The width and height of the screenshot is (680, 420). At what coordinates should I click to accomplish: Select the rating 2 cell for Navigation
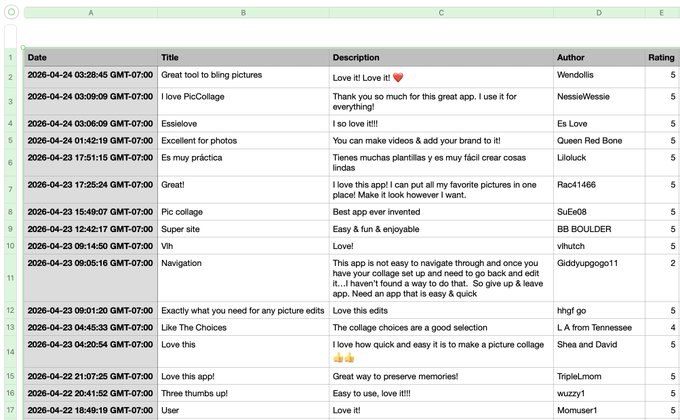click(x=662, y=278)
